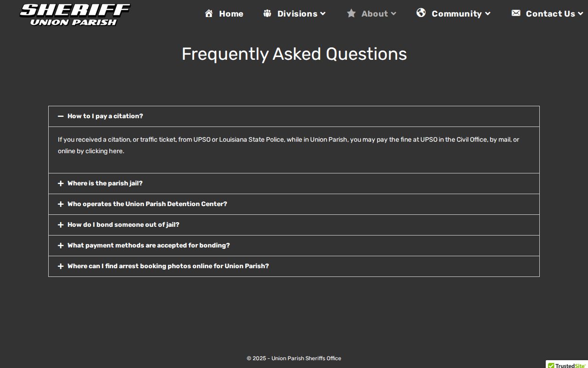Click the TrustedSite badge

pos(567,364)
